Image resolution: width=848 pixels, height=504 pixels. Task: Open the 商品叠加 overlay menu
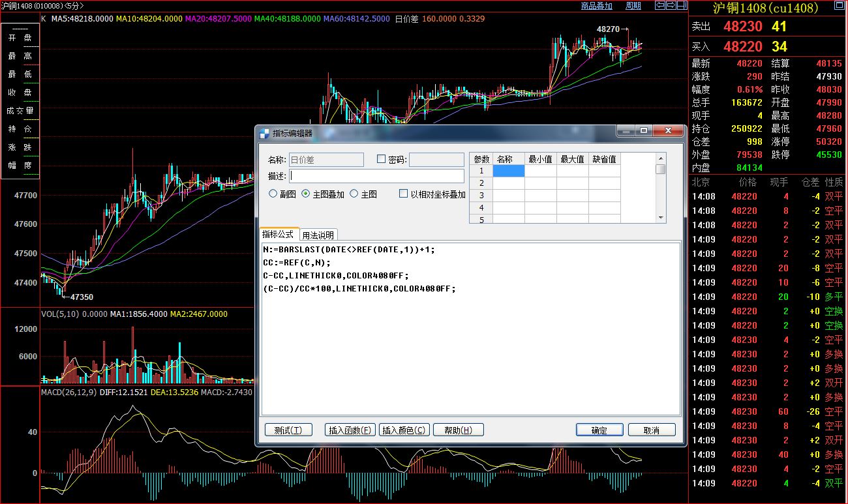coord(596,6)
